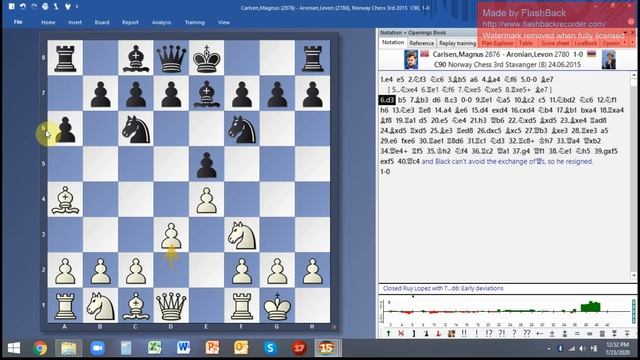640x360 pixels.
Task: Annotate move with ?? blunder symbol
Action: (x=527, y=333)
